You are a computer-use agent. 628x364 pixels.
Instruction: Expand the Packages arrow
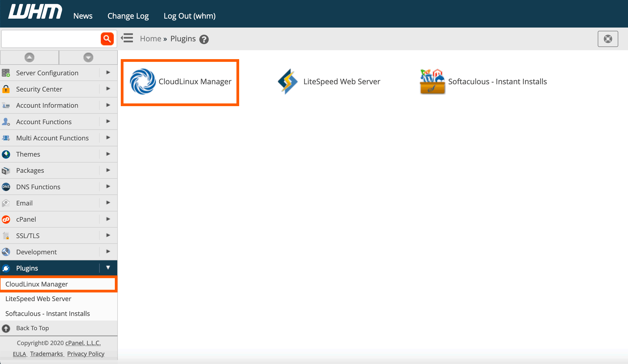coord(108,170)
